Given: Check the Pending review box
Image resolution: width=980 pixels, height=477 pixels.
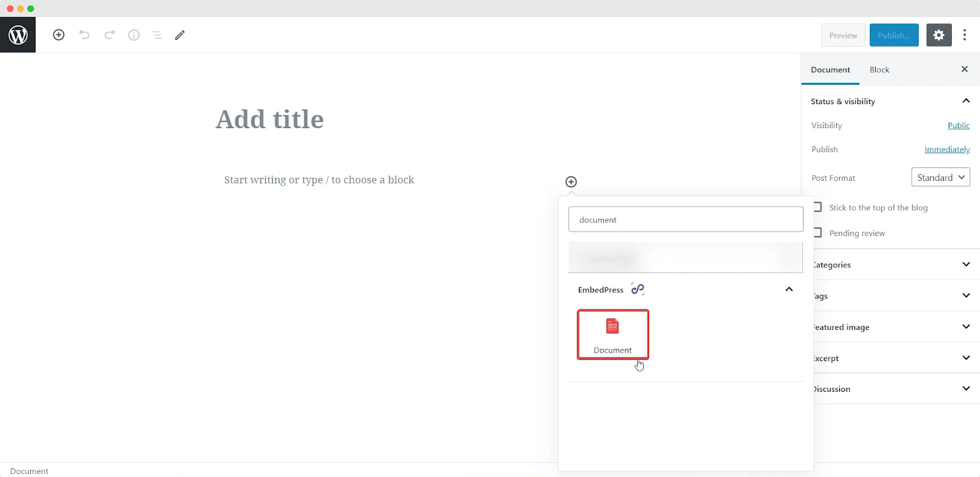Looking at the screenshot, I should 818,232.
